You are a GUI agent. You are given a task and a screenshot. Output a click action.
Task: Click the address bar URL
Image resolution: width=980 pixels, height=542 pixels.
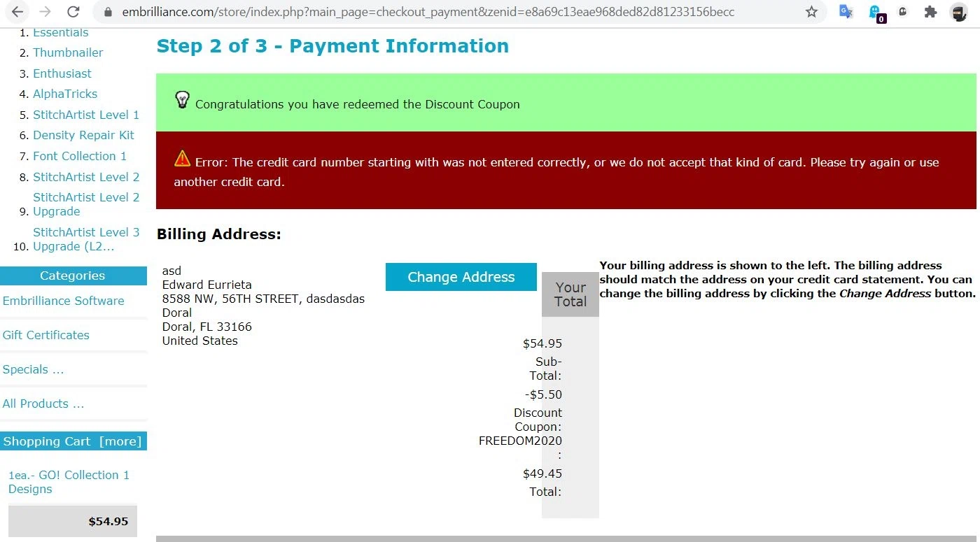point(428,12)
